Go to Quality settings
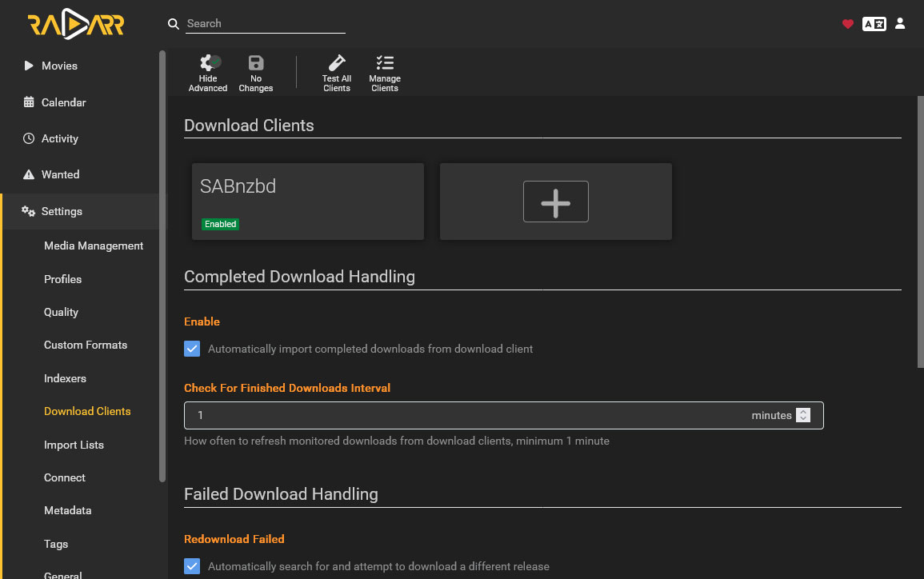Image resolution: width=924 pixels, height=579 pixels. tap(61, 312)
